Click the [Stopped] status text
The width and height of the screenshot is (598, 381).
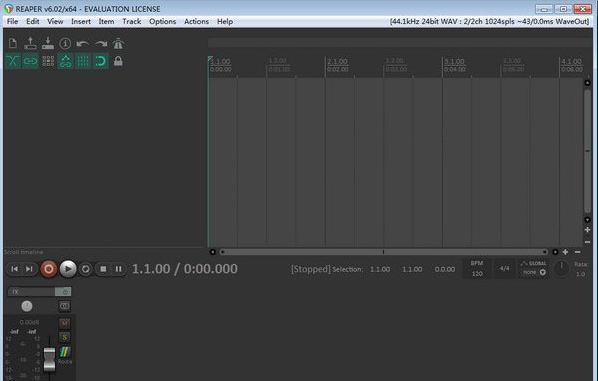[x=310, y=269]
